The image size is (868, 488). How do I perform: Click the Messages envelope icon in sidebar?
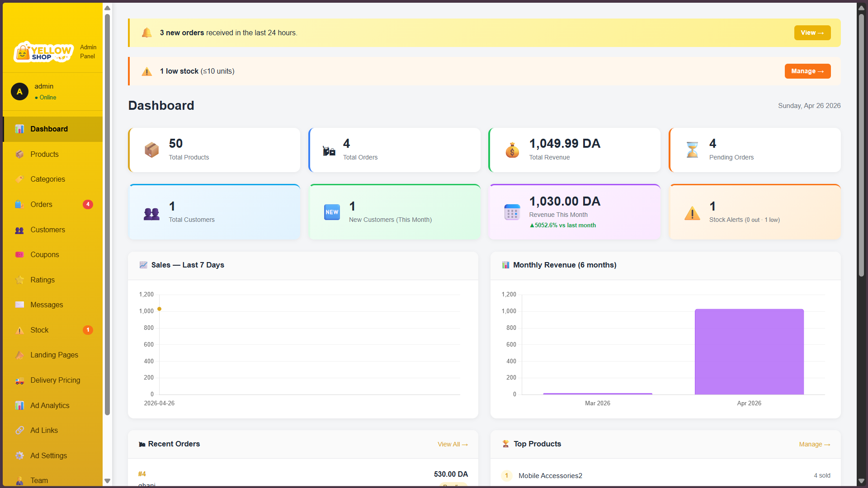19,305
